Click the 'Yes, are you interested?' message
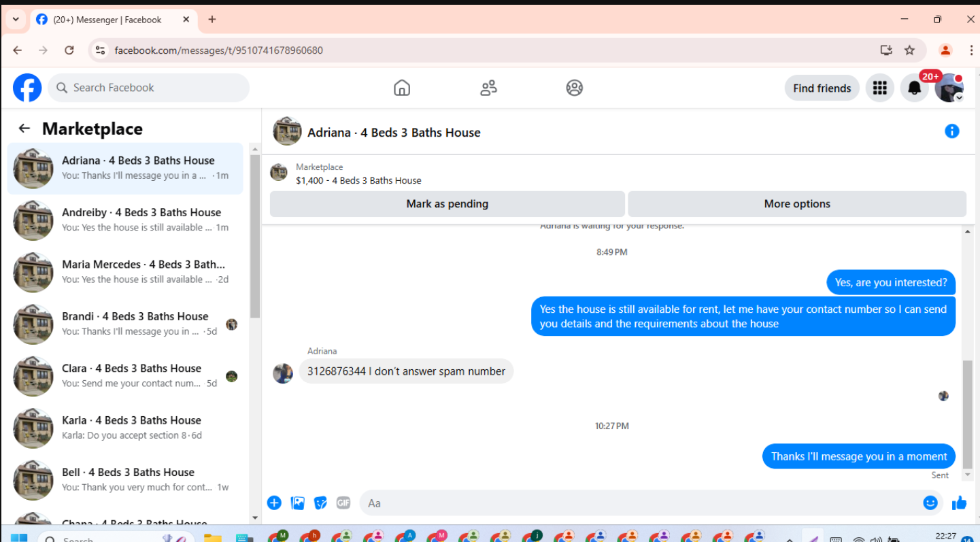980x542 pixels. click(891, 282)
